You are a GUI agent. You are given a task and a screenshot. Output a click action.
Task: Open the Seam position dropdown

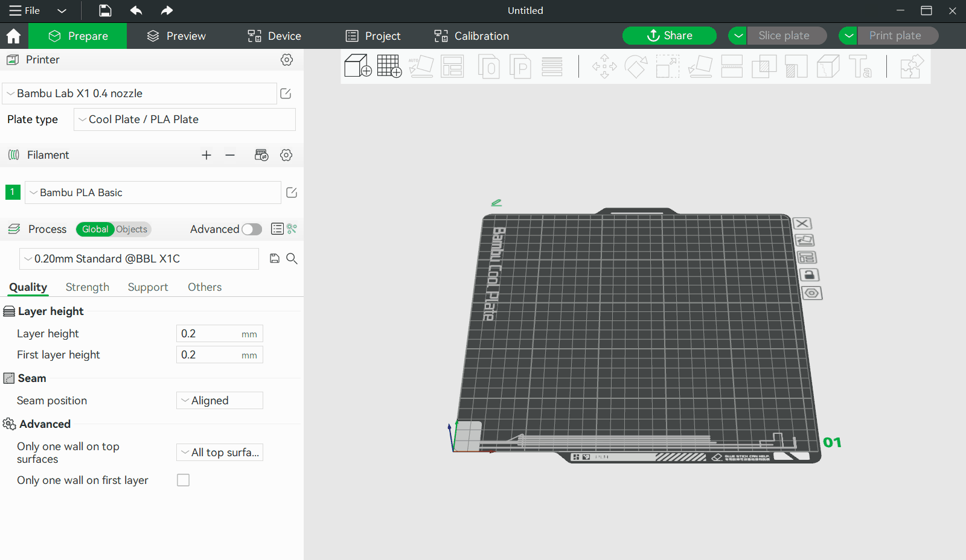tap(220, 401)
